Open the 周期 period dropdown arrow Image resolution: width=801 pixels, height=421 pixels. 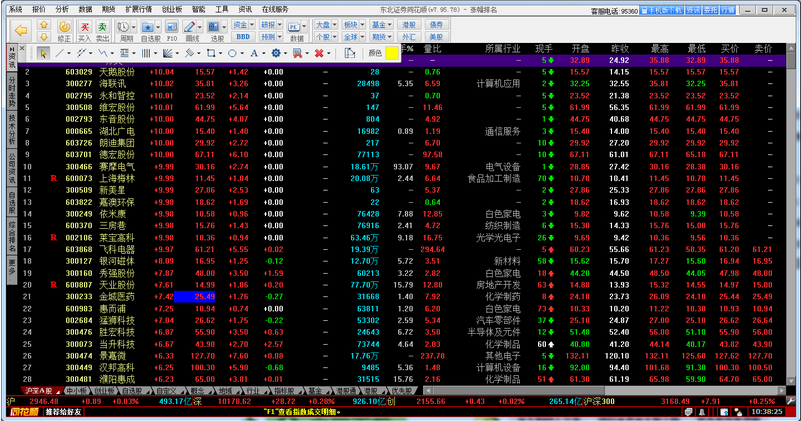click(x=134, y=27)
